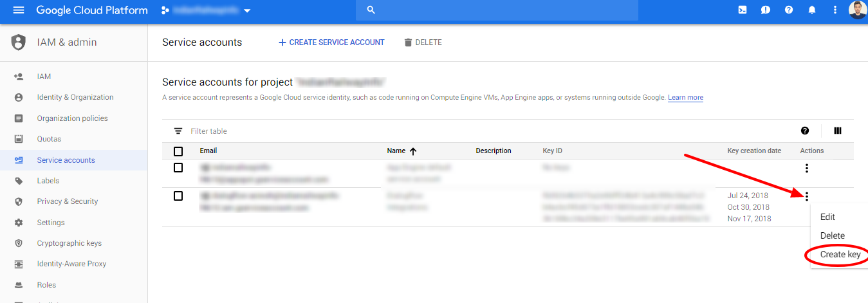Open actions menu for first service account
The image size is (868, 303).
(807, 169)
